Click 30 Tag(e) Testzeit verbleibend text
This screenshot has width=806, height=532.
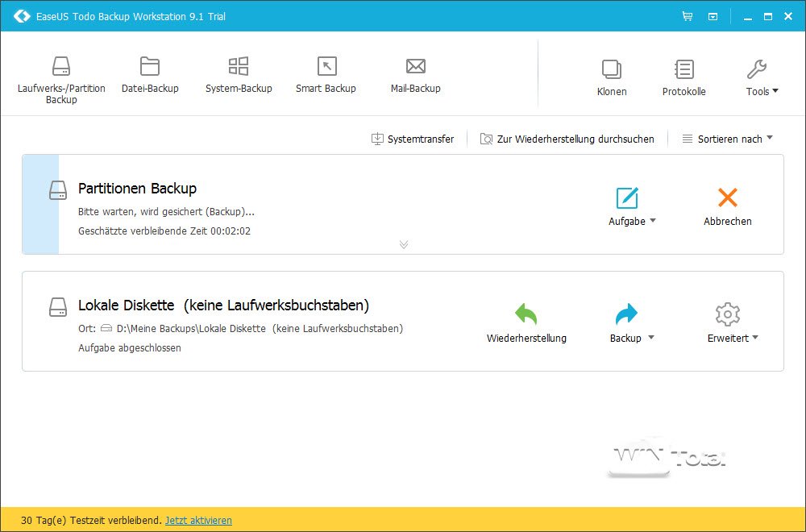92,520
